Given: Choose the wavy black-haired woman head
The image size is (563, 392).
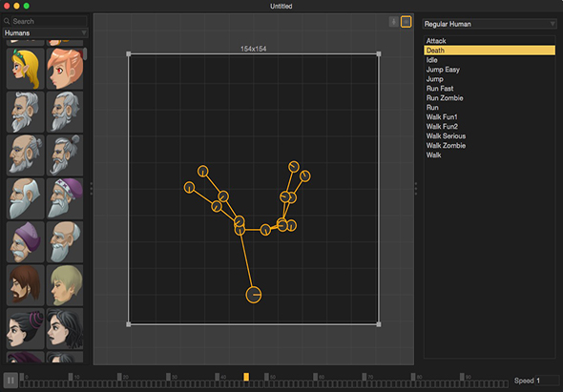Looking at the screenshot, I should coord(65,328).
